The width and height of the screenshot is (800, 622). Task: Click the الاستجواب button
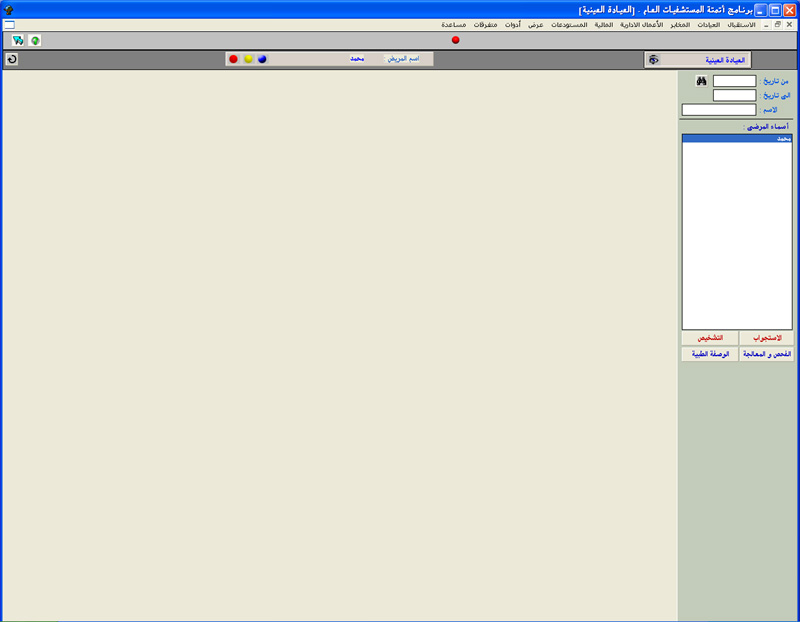coord(766,338)
